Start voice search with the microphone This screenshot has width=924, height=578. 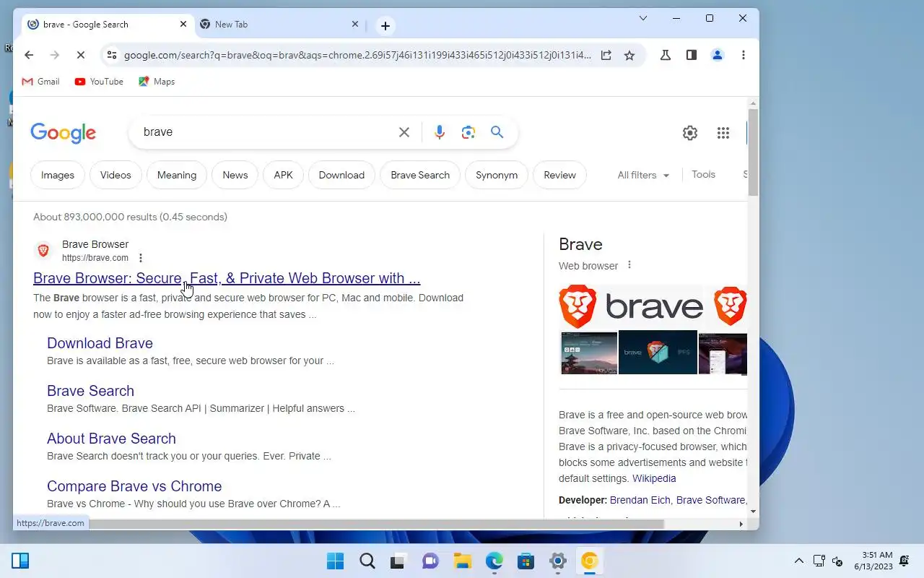click(x=440, y=132)
